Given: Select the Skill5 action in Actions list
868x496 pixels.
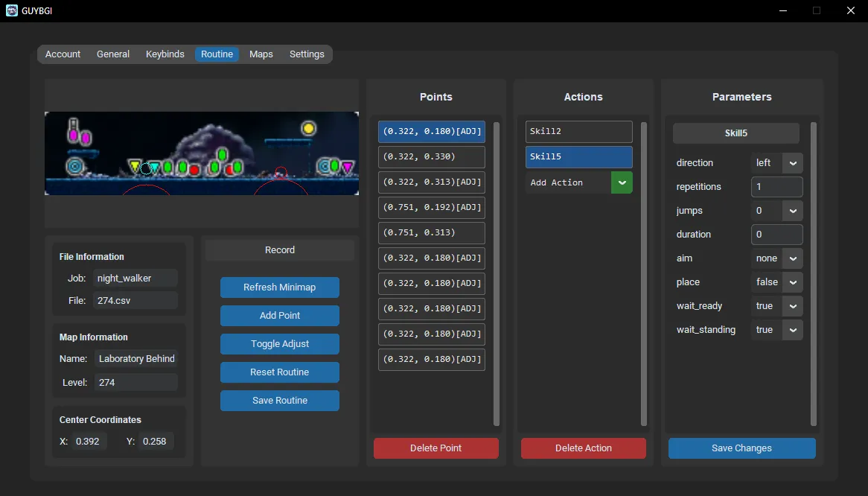Looking at the screenshot, I should click(578, 157).
